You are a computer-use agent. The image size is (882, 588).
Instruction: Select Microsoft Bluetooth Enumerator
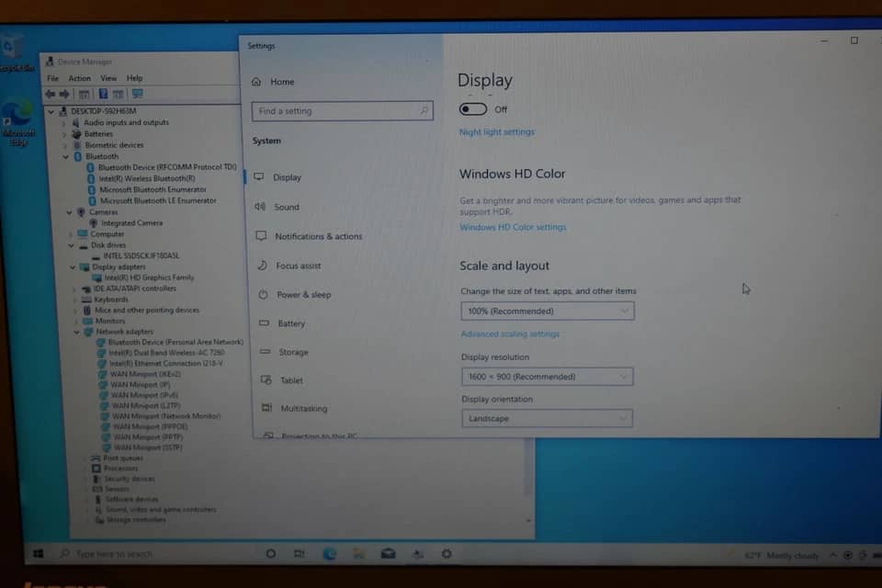click(153, 189)
